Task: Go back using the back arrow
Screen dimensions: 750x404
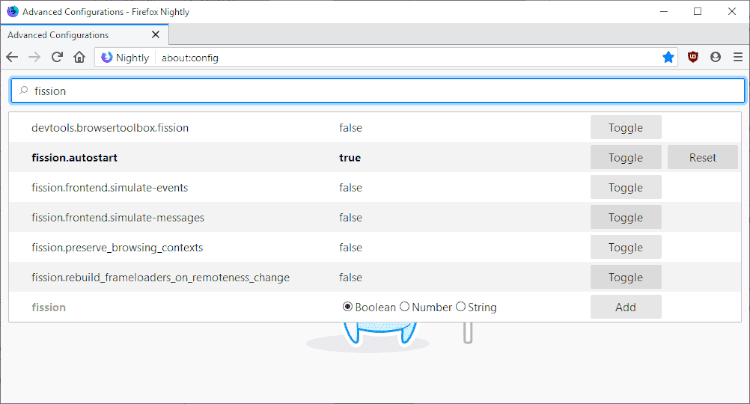Action: tap(12, 57)
